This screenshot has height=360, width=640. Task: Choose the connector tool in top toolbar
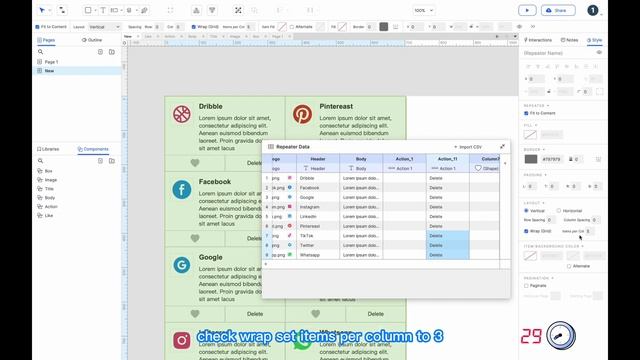click(x=62, y=10)
